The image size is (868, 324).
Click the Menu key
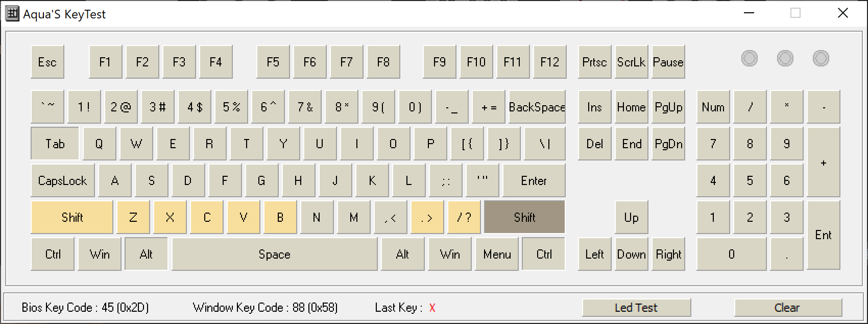(497, 254)
